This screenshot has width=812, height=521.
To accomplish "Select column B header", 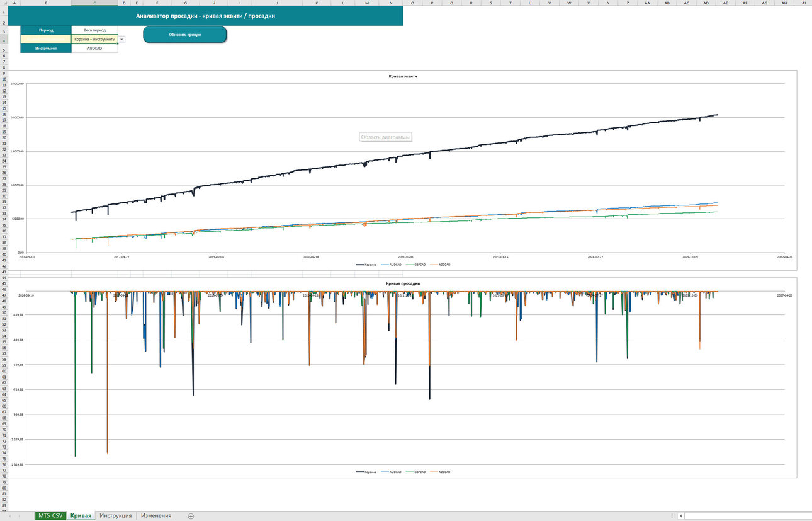I will (x=46, y=3).
